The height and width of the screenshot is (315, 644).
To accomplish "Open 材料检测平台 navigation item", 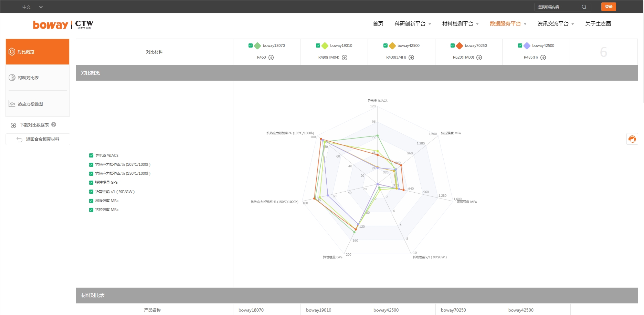I will [458, 24].
